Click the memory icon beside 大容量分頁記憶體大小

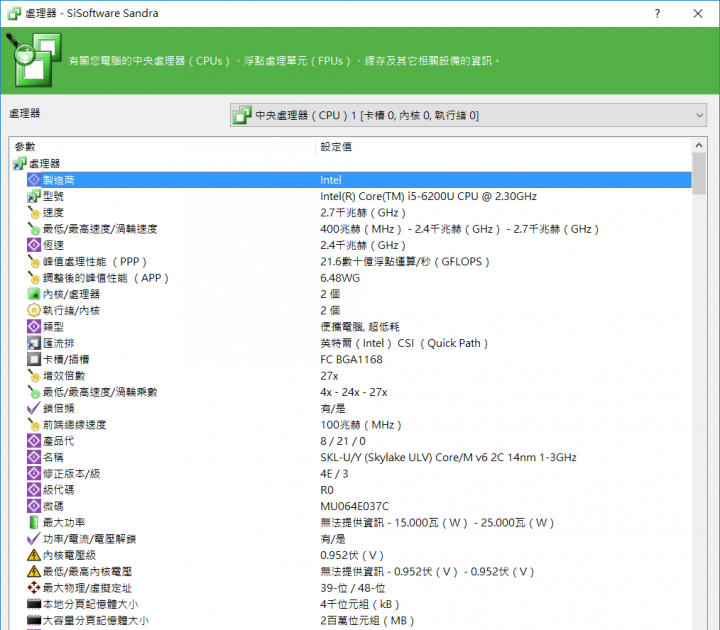coord(34,620)
